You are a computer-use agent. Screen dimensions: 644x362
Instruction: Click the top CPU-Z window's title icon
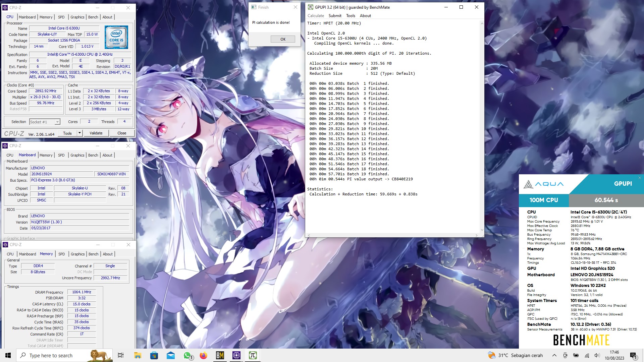click(x=5, y=7)
